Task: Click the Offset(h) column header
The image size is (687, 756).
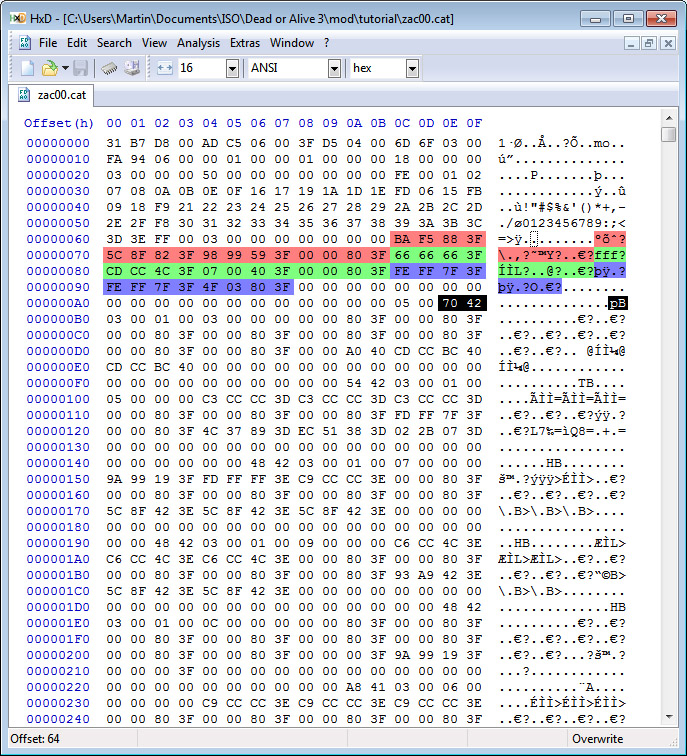Action: pos(58,123)
